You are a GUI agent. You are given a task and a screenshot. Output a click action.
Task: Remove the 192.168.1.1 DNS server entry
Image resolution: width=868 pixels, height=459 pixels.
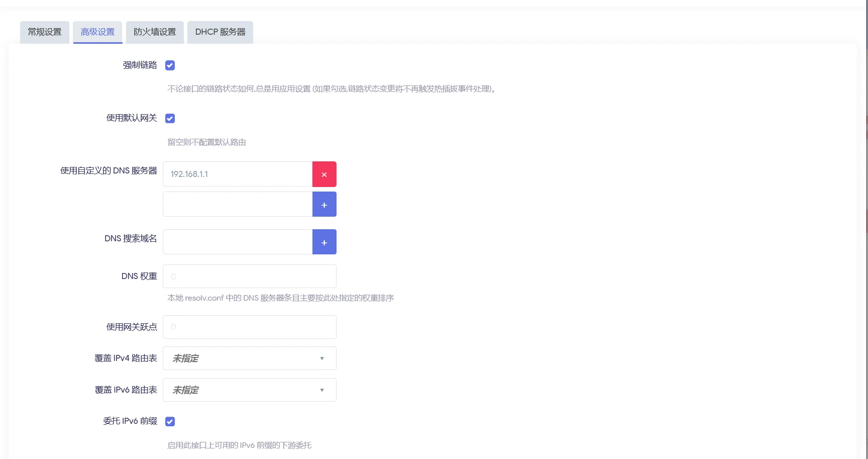pyautogui.click(x=324, y=174)
